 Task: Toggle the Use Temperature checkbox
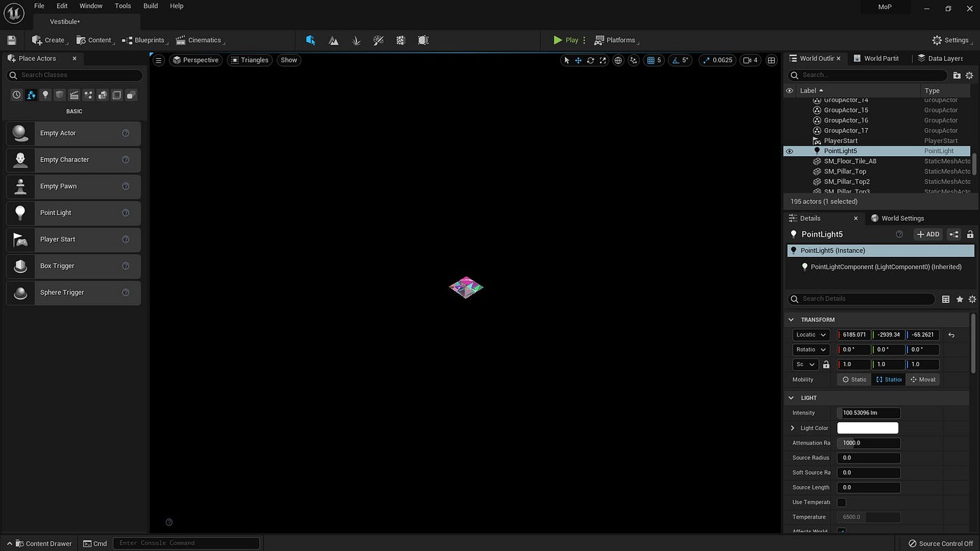pos(841,502)
